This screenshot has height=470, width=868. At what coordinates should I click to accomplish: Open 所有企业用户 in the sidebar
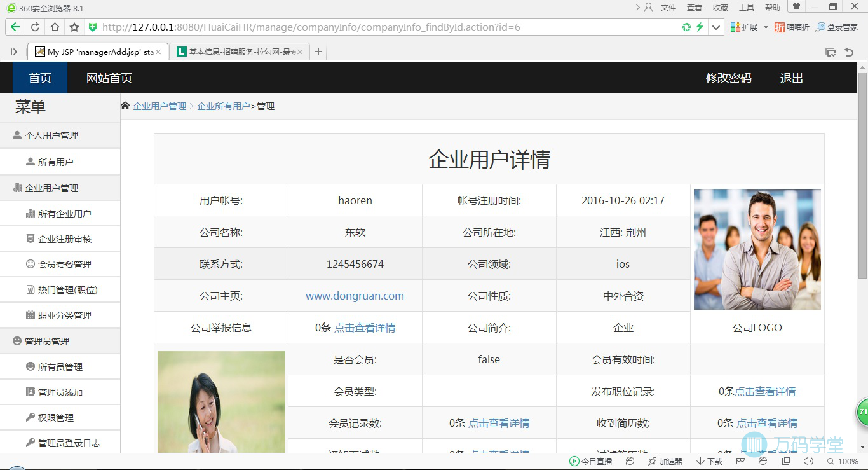(60, 214)
